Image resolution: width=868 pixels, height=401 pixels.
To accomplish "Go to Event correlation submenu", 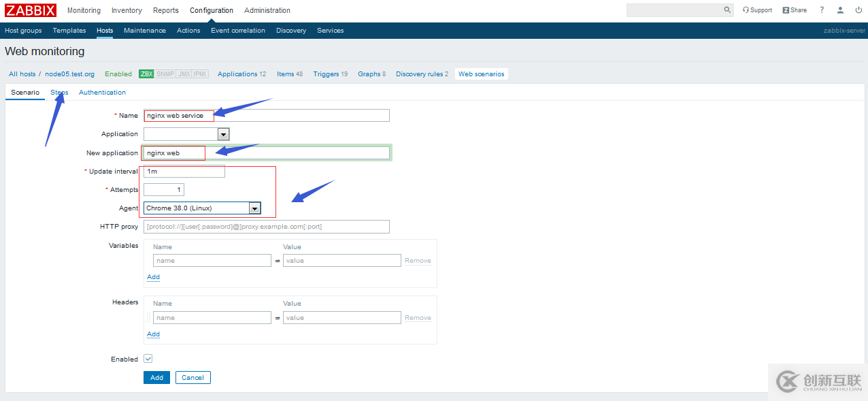I will point(238,31).
